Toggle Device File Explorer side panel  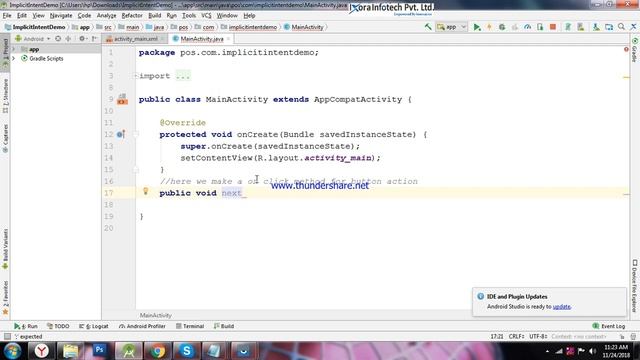click(x=635, y=286)
